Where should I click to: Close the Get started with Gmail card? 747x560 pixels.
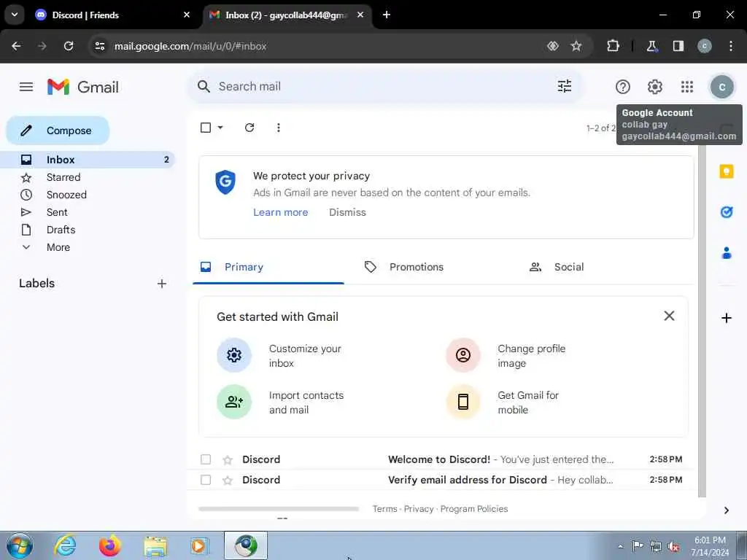point(669,316)
